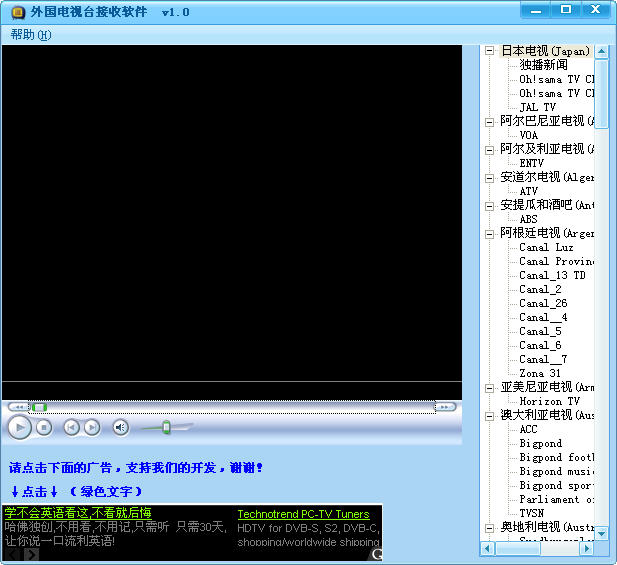Select the Canal_13 TD channel
Viewport: 617px width, 565px height.
[x=552, y=275]
